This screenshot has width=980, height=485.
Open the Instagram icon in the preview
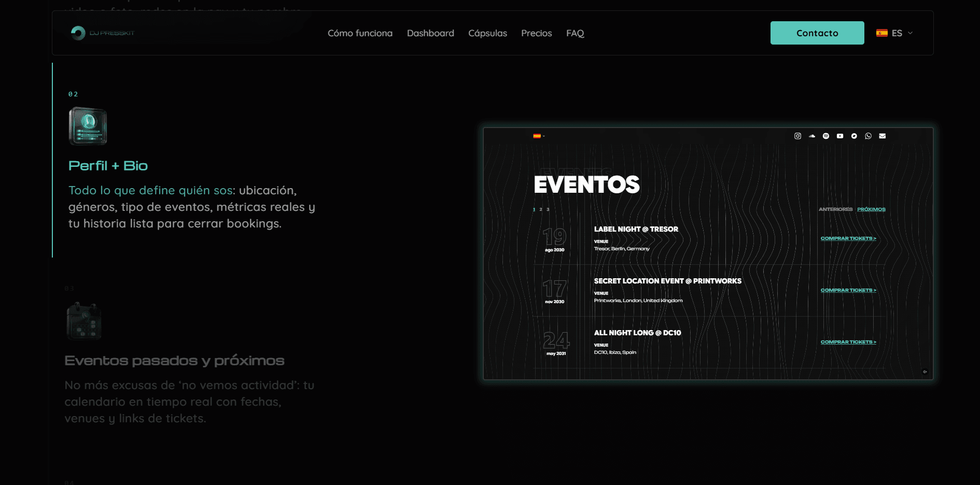pyautogui.click(x=797, y=136)
